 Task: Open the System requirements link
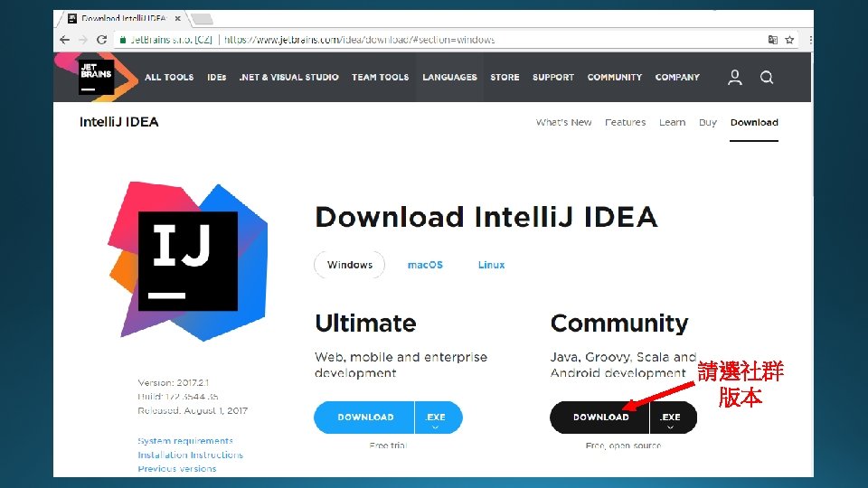pyautogui.click(x=184, y=441)
